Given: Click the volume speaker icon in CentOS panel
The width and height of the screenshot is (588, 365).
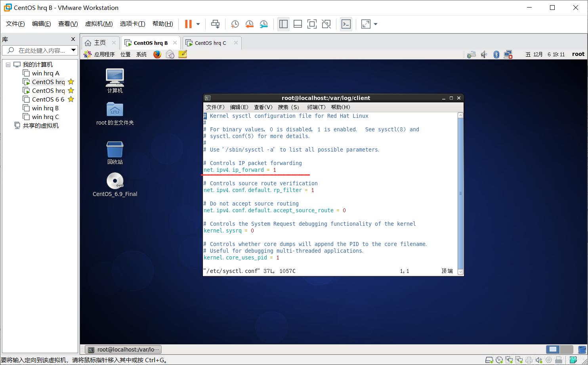Looking at the screenshot, I should (484, 54).
